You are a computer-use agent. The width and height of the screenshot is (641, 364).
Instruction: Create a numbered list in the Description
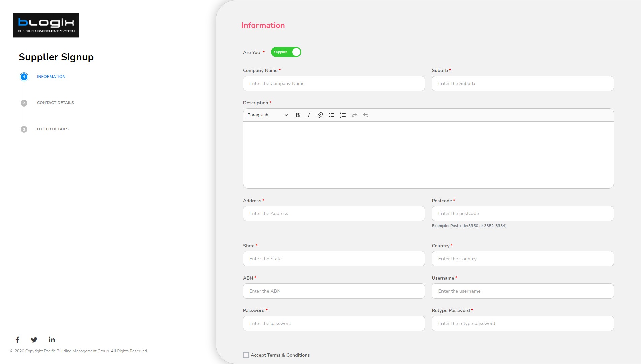coord(343,115)
